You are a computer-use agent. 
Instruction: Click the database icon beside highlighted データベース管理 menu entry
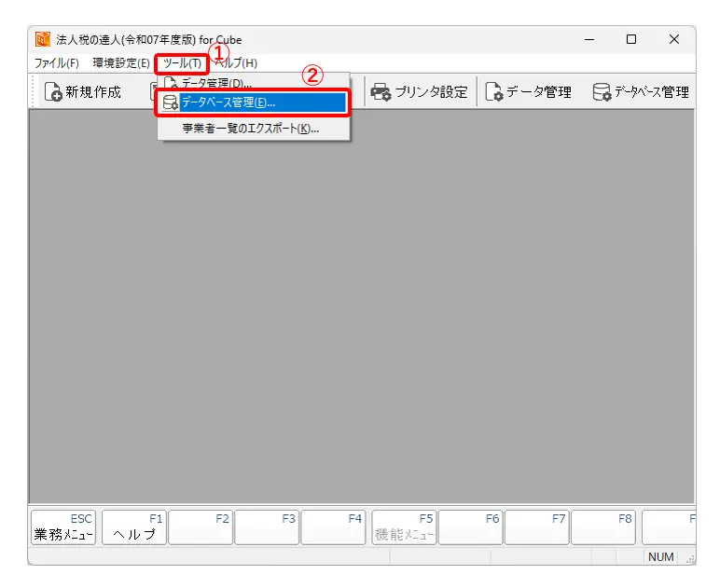[x=171, y=103]
